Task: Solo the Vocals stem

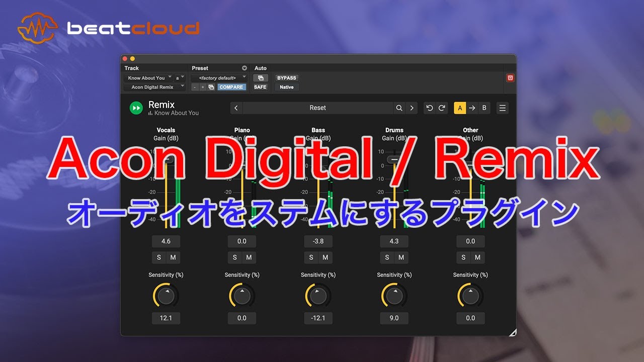Action: click(x=159, y=257)
